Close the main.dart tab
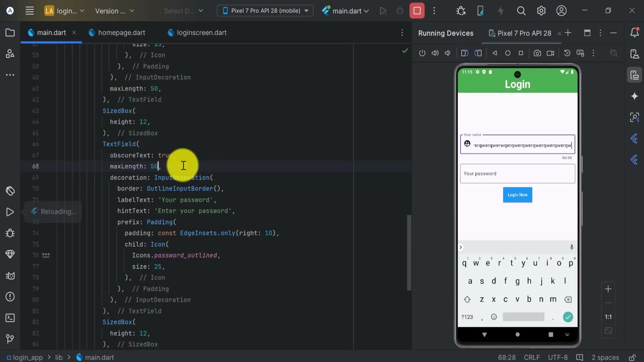The image size is (644, 362). [74, 33]
